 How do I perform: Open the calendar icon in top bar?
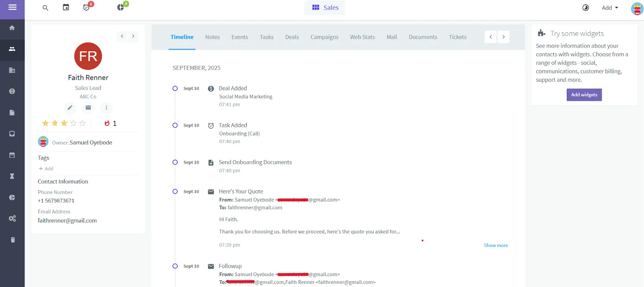tap(66, 7)
